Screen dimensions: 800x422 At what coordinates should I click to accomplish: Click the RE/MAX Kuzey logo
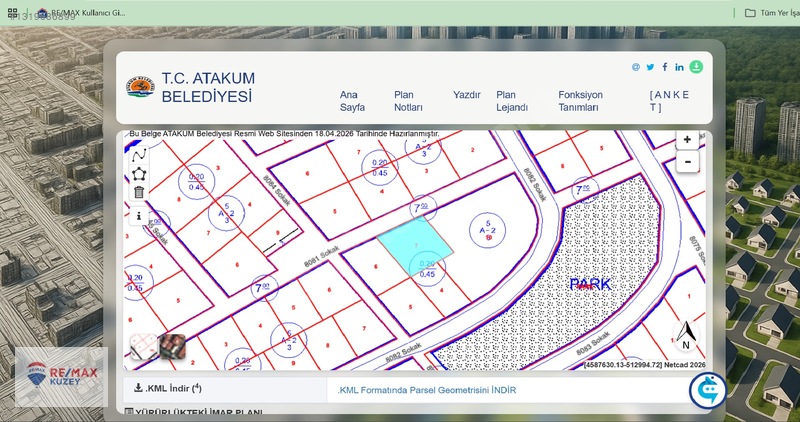point(61,377)
